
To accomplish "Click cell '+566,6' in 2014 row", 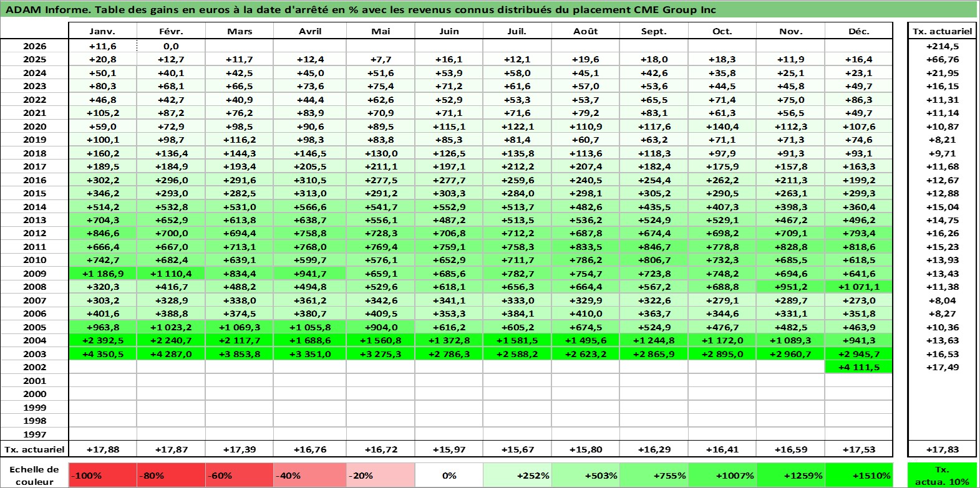I will pyautogui.click(x=309, y=207).
